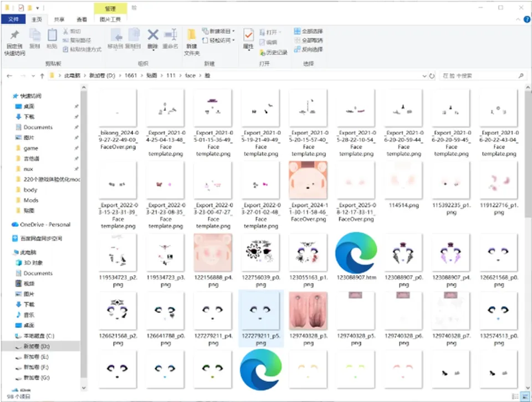Refresh the folder with the reload icon
532x402 pixels.
point(432,76)
